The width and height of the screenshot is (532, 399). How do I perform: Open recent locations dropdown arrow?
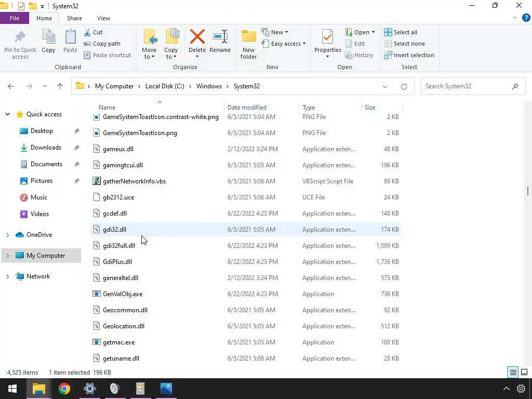tap(45, 86)
